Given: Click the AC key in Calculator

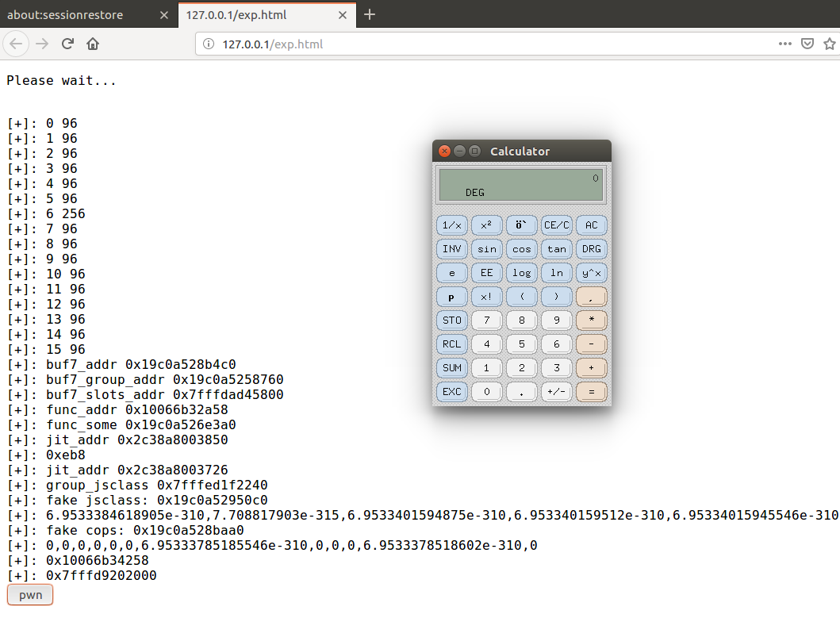Looking at the screenshot, I should coord(592,225).
